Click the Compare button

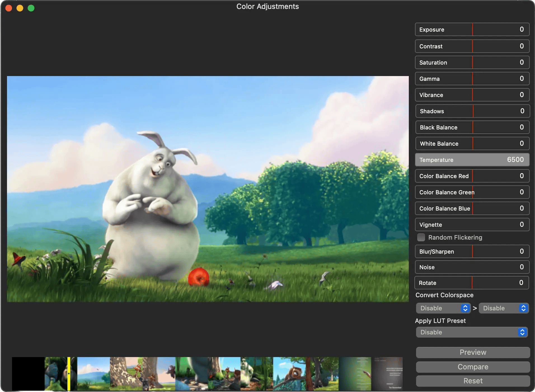point(473,367)
